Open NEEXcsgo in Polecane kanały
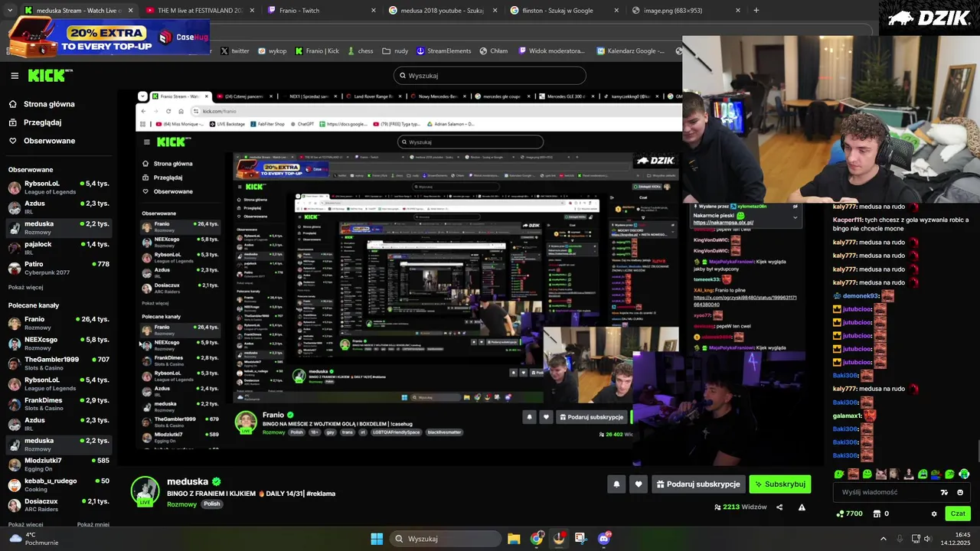This screenshot has width=980, height=551. [59, 344]
